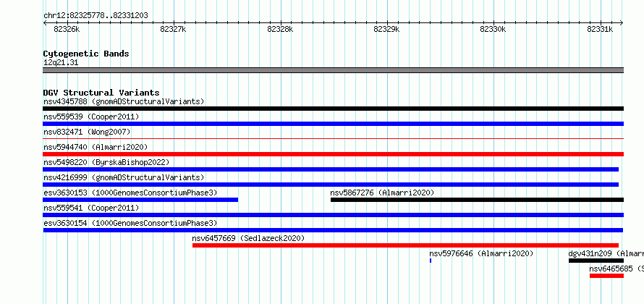Image resolution: width=644 pixels, height=304 pixels.
Task: Click the 82329k ruler tick label
Action: (x=387, y=29)
